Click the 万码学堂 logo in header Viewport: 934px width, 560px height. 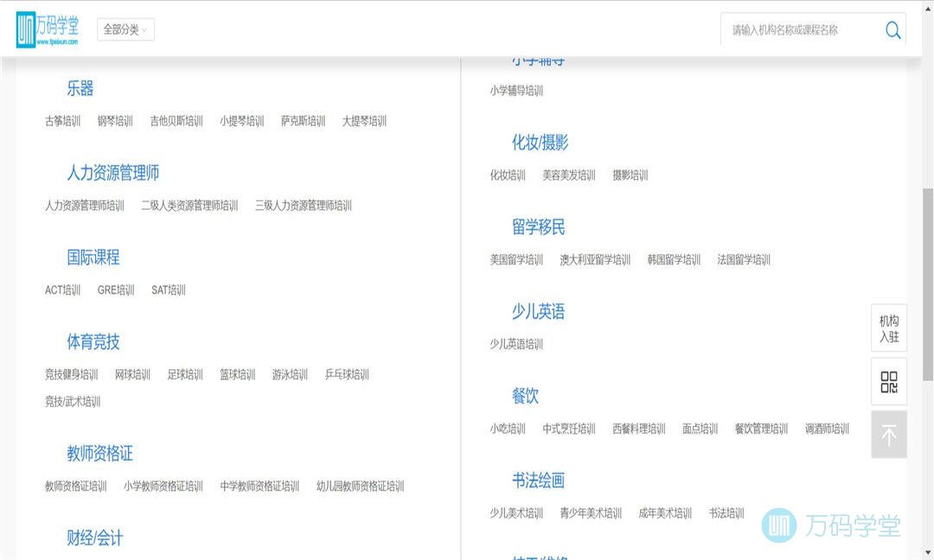pos(48,29)
